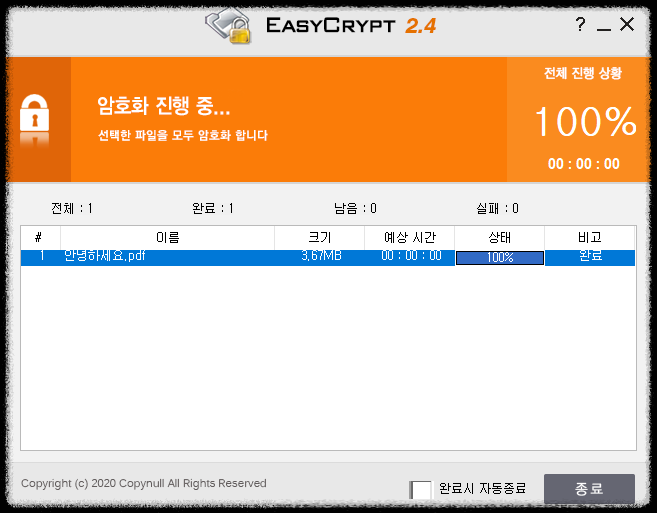Click the 실패 : 0 counter
Screen dimensions: 657x513
497,208
